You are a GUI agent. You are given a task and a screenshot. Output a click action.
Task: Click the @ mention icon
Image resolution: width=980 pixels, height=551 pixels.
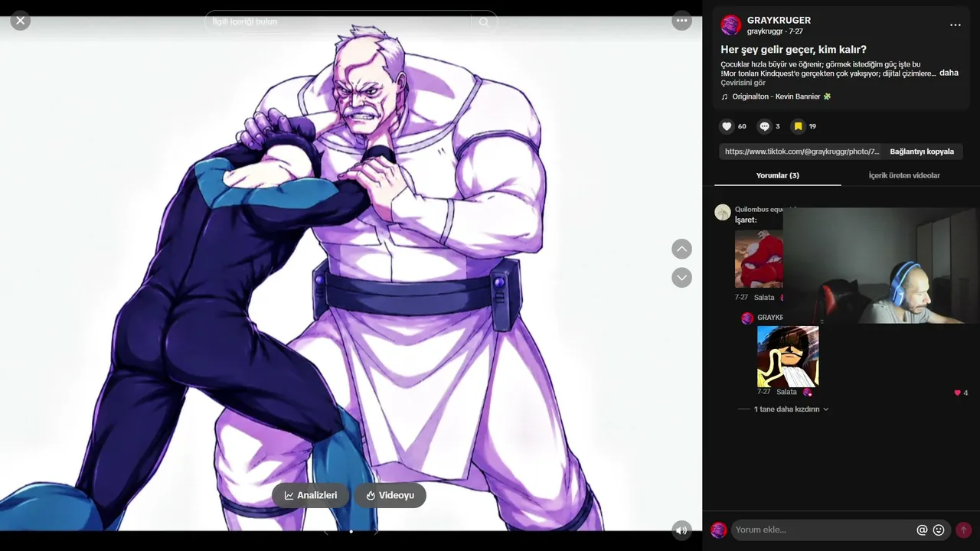pyautogui.click(x=922, y=530)
